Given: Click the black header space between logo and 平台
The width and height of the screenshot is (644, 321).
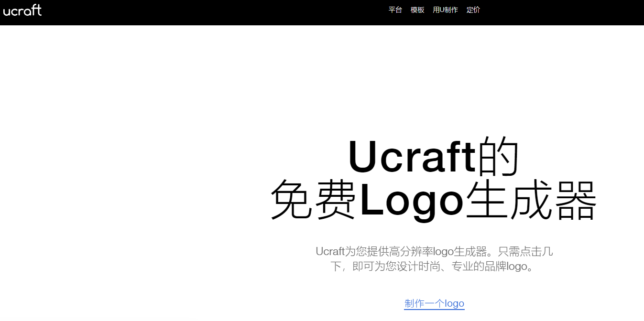Looking at the screenshot, I should coord(215,12).
